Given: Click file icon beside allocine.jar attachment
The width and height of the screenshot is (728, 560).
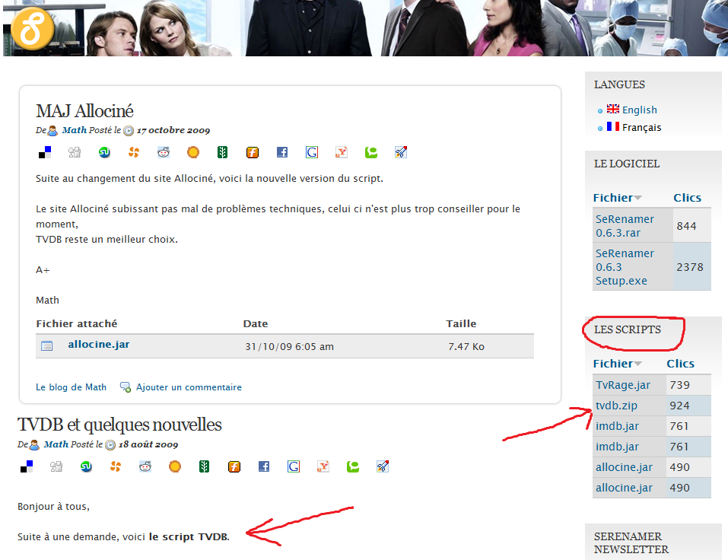Looking at the screenshot, I should click(x=47, y=346).
